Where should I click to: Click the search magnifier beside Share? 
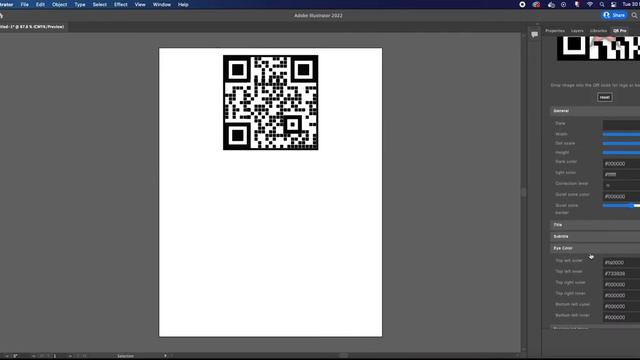[x=634, y=16]
